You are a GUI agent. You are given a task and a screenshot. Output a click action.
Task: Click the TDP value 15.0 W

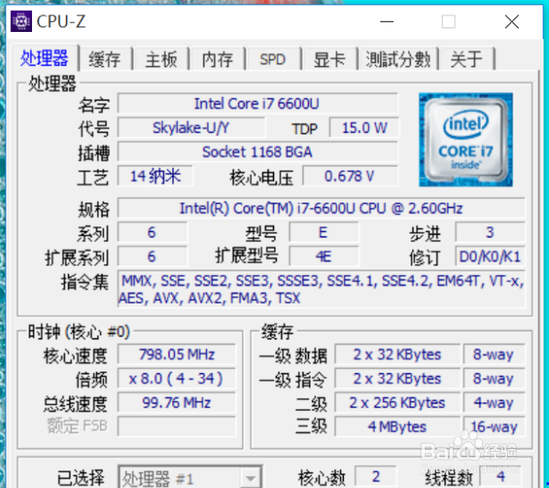click(364, 128)
